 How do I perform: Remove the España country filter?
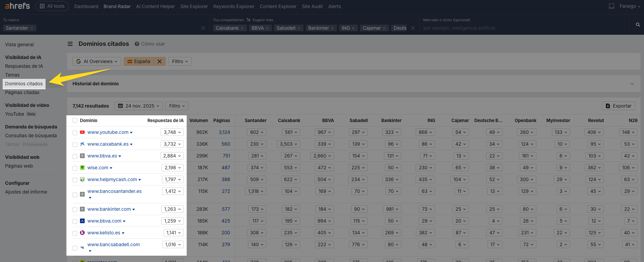[x=160, y=61]
